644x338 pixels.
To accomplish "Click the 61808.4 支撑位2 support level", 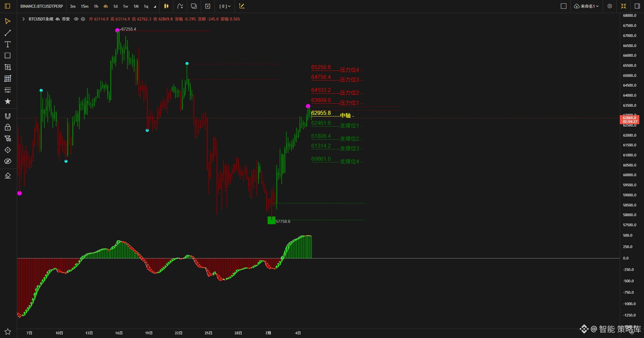I will [x=336, y=137].
